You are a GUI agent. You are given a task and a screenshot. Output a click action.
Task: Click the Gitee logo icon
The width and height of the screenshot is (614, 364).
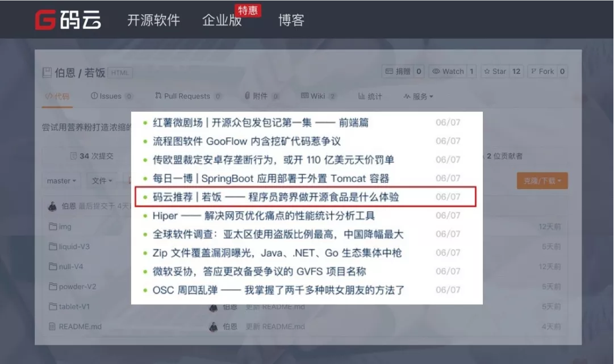tap(45, 19)
